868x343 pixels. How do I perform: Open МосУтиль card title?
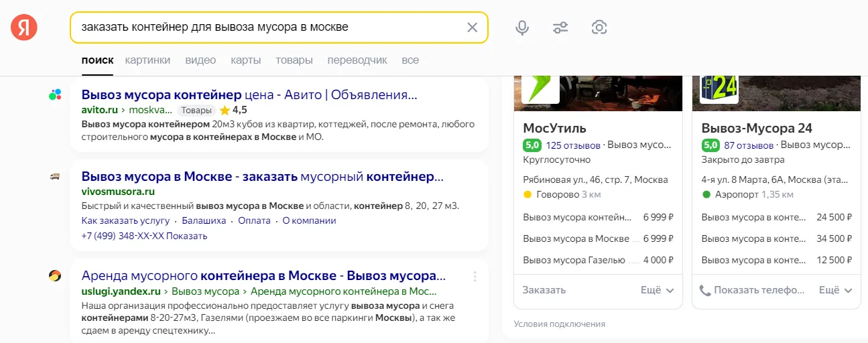point(554,128)
